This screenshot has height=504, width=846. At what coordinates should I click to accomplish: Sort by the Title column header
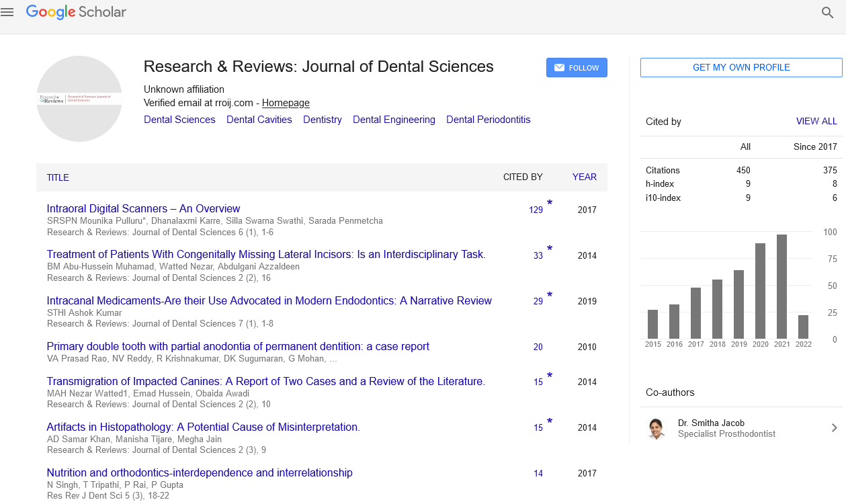coord(58,177)
